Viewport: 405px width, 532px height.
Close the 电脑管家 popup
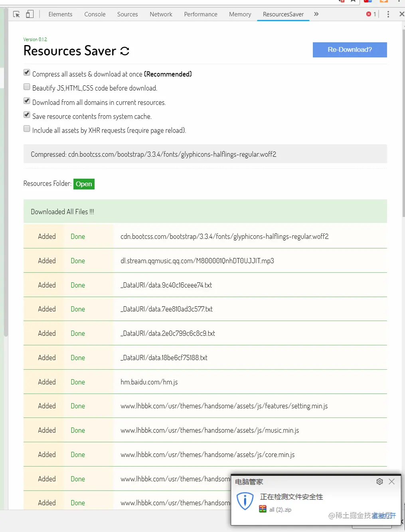[x=392, y=481]
